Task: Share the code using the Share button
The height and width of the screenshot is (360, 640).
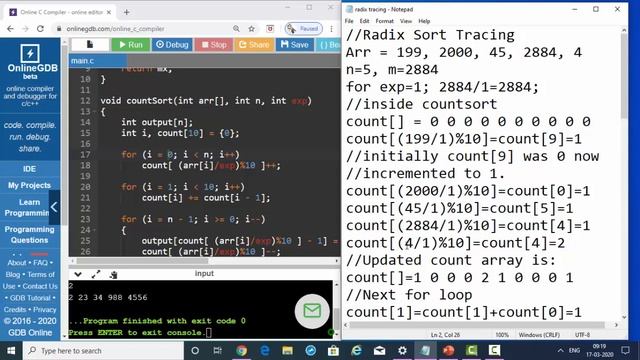Action: (254, 44)
